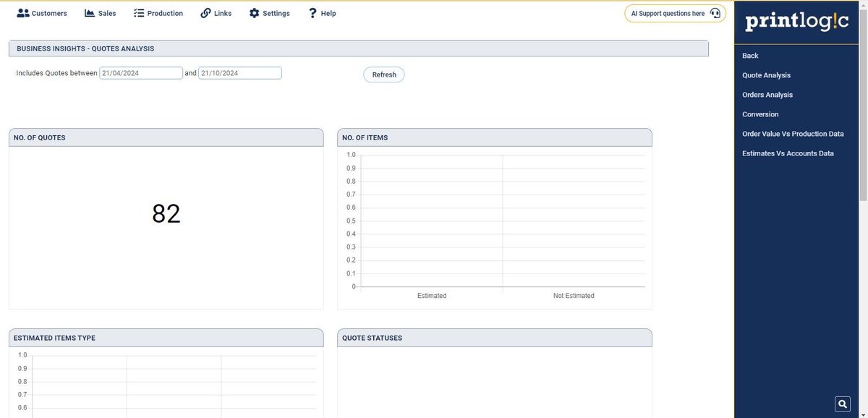Go Back via the sidebar link
This screenshot has height=418, width=868.
point(750,56)
